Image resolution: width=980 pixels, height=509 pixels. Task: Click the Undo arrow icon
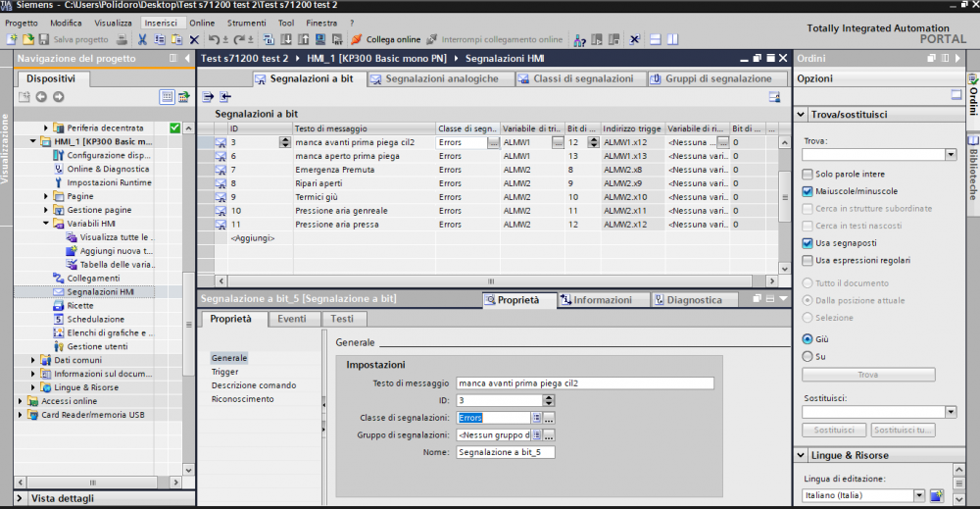click(x=214, y=39)
